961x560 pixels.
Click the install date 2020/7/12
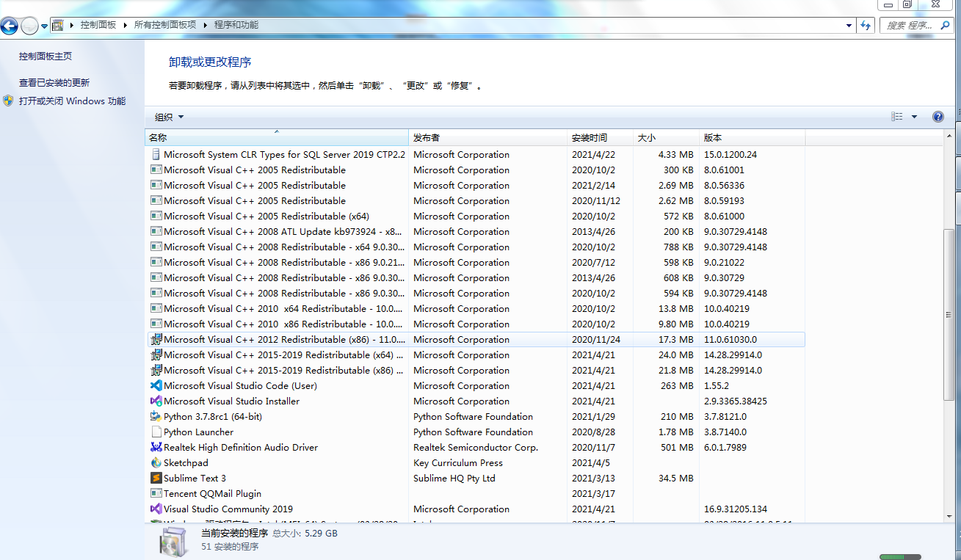(x=593, y=263)
